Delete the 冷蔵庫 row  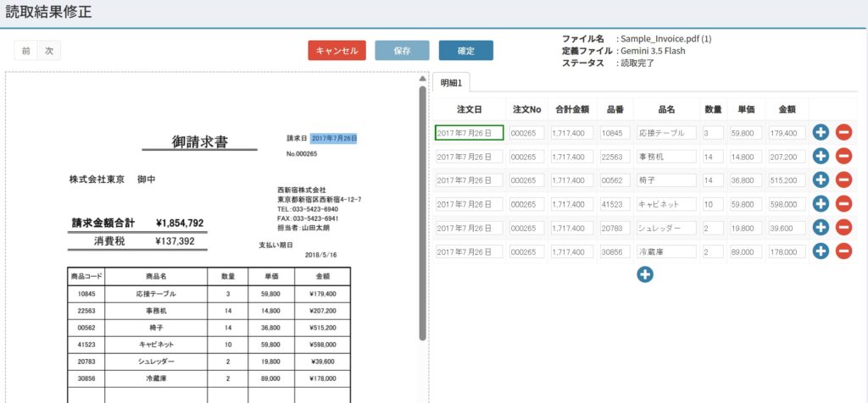(843, 251)
